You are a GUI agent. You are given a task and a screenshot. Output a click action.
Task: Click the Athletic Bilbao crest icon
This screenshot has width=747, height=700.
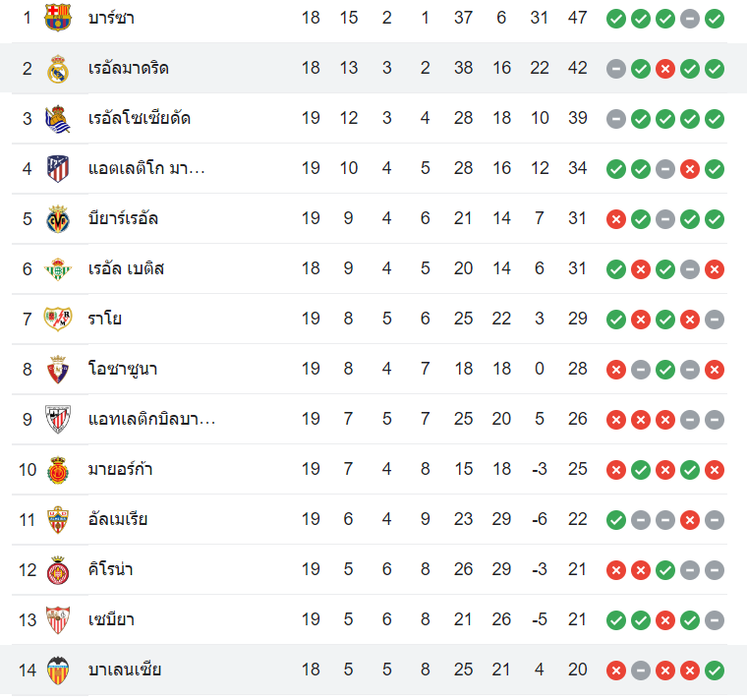tap(58, 419)
